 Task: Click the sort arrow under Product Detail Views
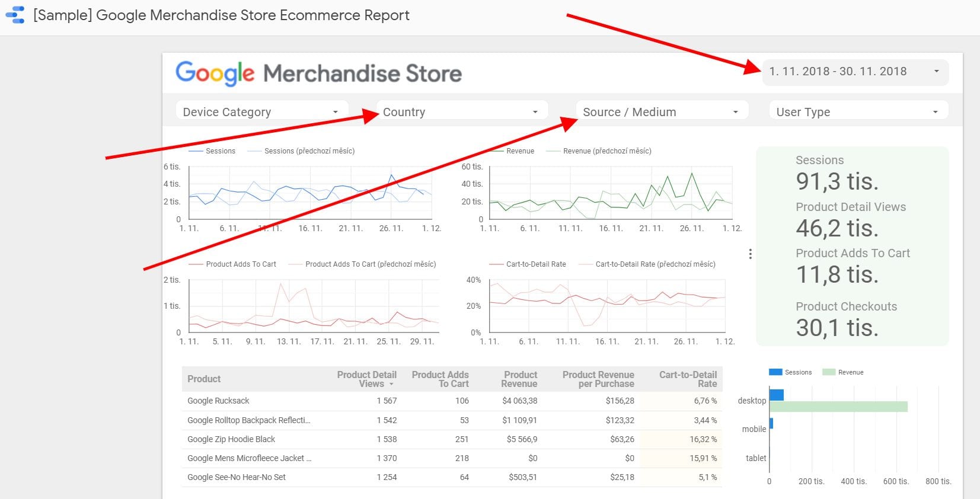(391, 385)
